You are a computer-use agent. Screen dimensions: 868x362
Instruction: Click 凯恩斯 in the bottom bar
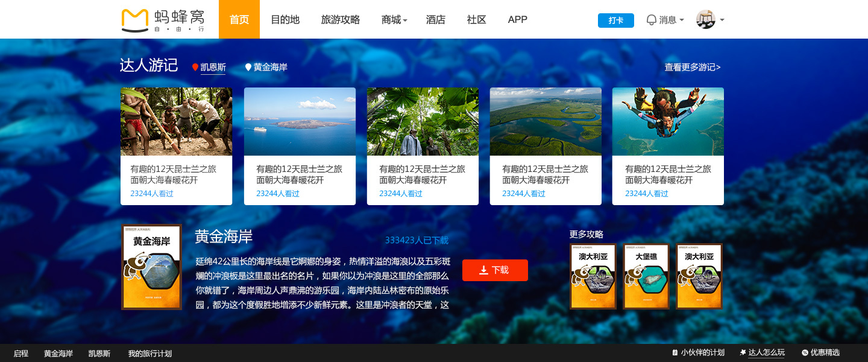click(x=99, y=354)
